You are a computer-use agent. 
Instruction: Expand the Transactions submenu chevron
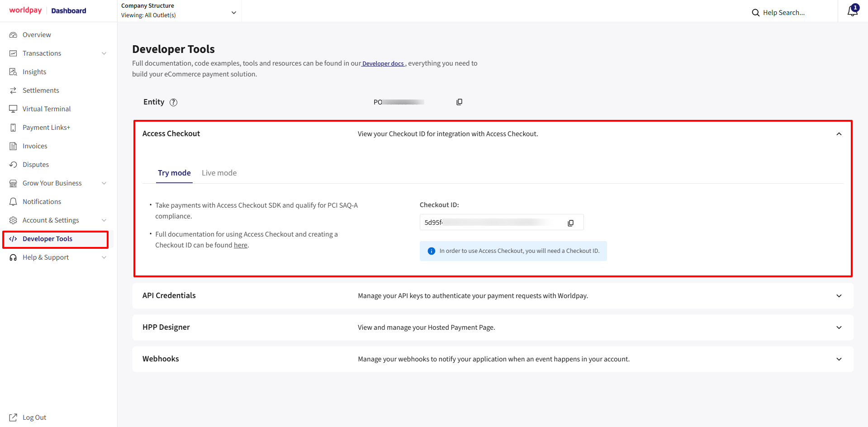pyautogui.click(x=104, y=53)
